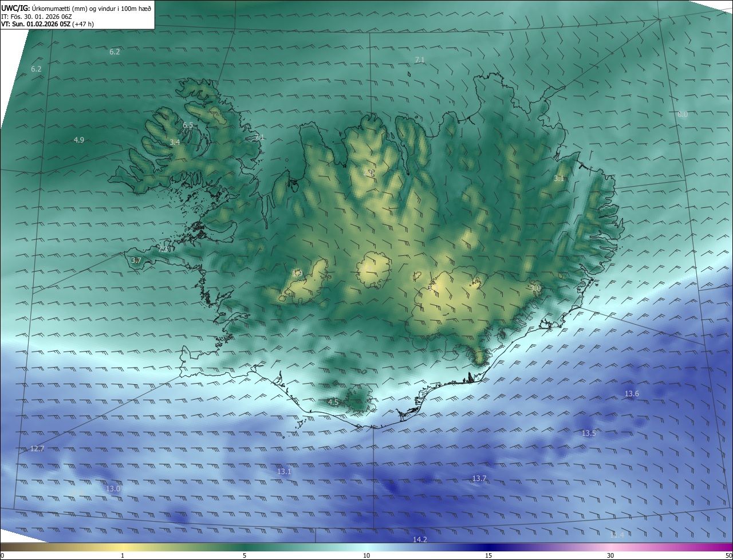Click the 3.0 value label in the southeast
This screenshot has width=733, height=560.
click(x=535, y=288)
